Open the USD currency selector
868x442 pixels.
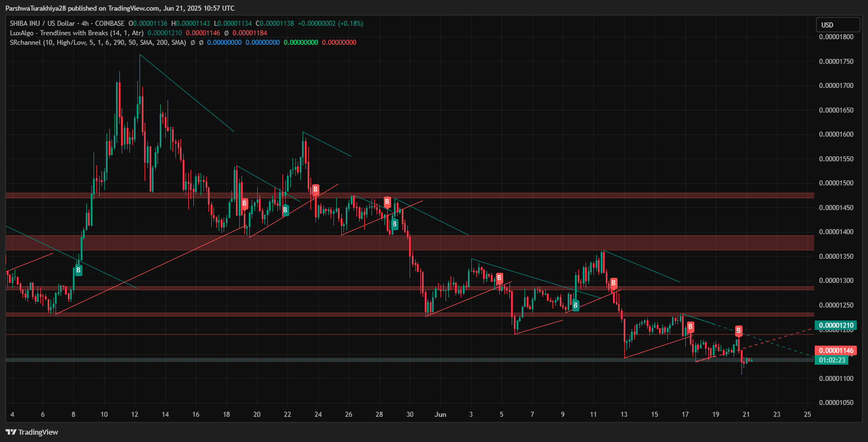[837, 25]
